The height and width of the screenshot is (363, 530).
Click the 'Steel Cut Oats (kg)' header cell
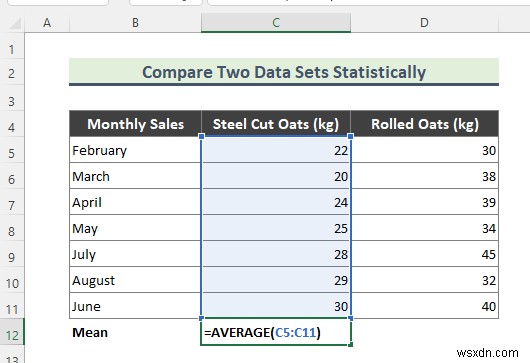(276, 124)
